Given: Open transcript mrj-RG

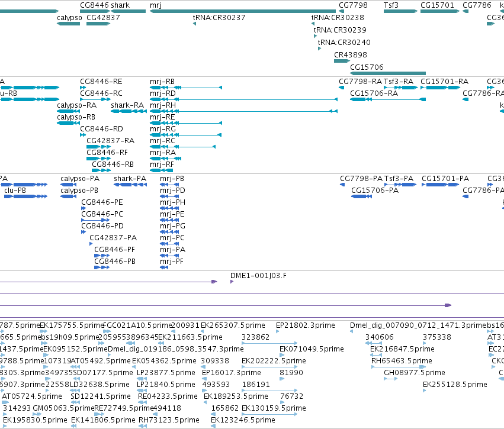Looking at the screenshot, I should tap(186, 135).
